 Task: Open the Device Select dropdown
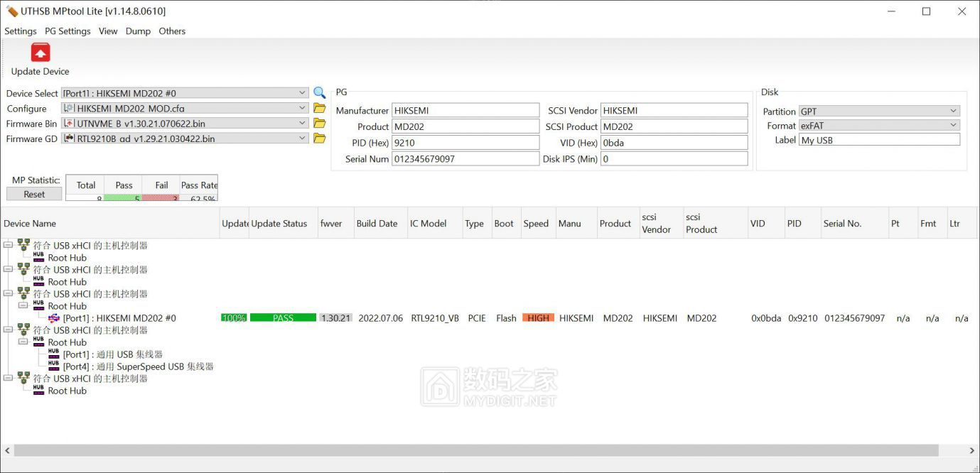click(x=302, y=92)
